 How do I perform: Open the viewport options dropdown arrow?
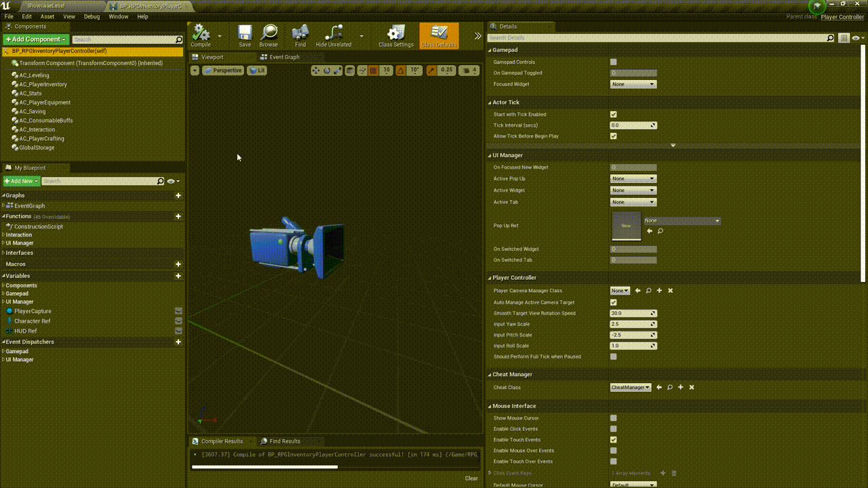pos(195,70)
